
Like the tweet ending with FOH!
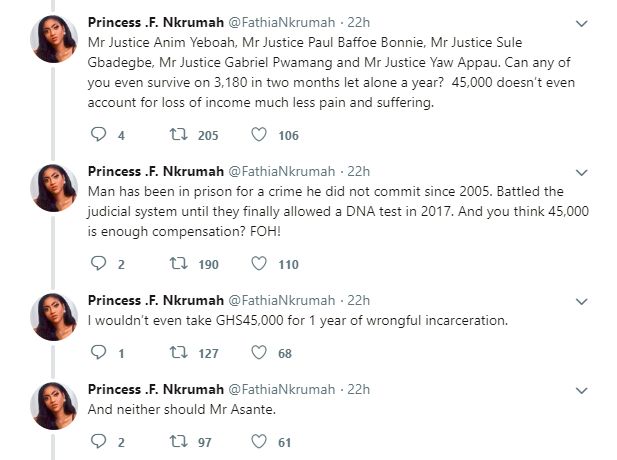(x=256, y=264)
